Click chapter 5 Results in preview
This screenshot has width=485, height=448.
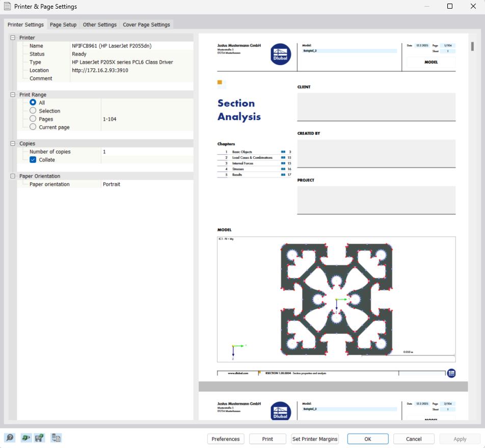pyautogui.click(x=254, y=175)
